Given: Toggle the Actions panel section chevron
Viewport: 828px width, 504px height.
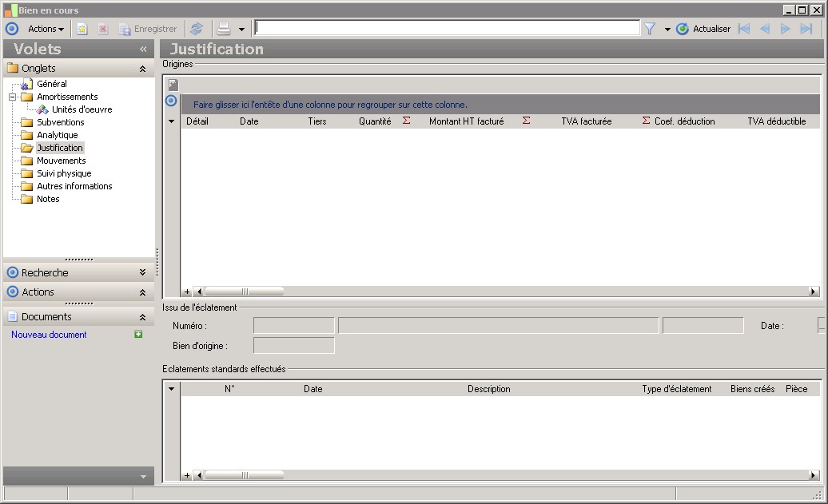Looking at the screenshot, I should (142, 292).
